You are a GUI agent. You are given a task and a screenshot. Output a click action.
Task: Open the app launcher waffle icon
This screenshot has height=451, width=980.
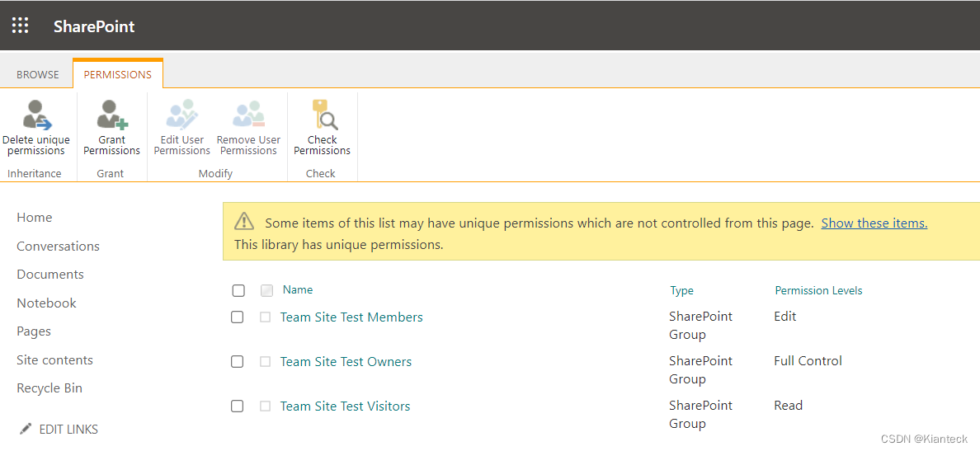click(21, 26)
